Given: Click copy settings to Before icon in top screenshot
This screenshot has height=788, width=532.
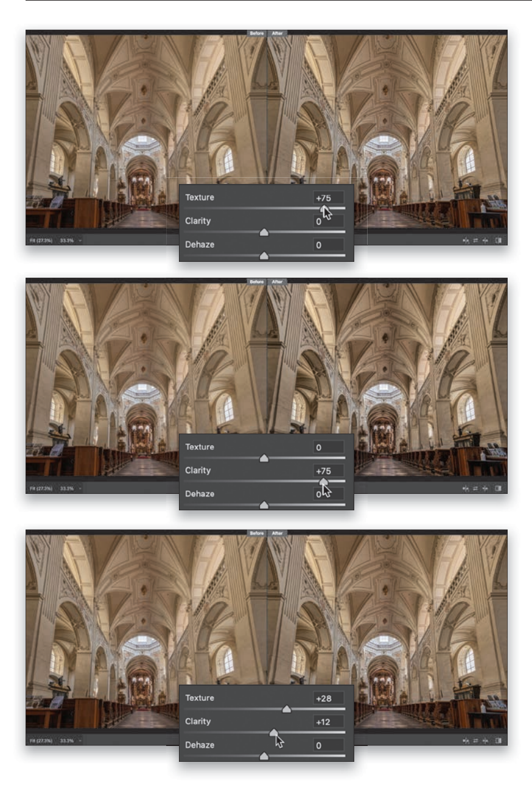Looking at the screenshot, I should click(x=485, y=240).
